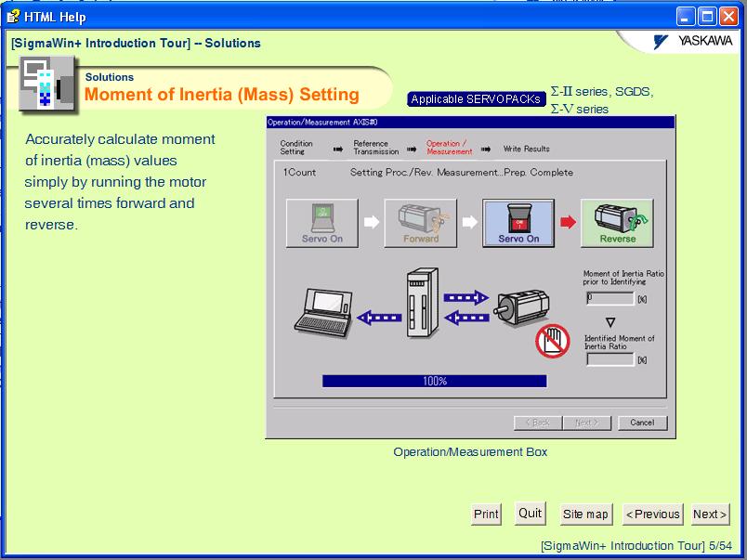Click the Quit button
The width and height of the screenshot is (747, 560).
coord(530,514)
